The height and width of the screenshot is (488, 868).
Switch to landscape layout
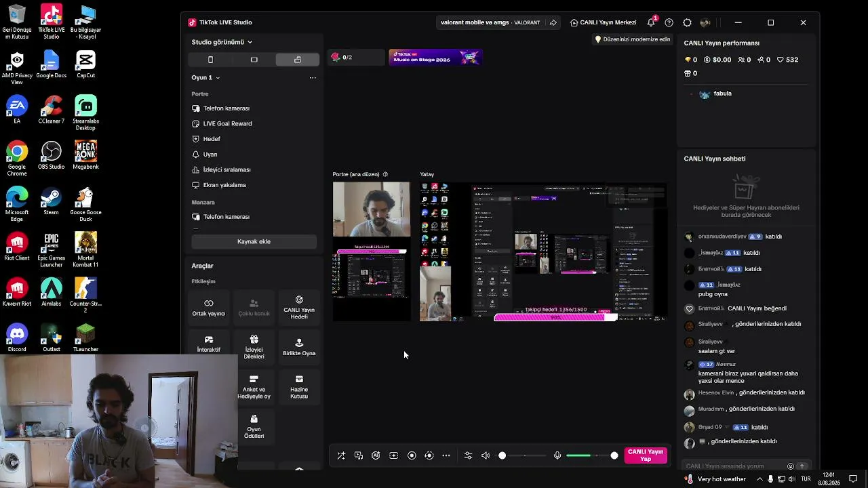coord(254,60)
